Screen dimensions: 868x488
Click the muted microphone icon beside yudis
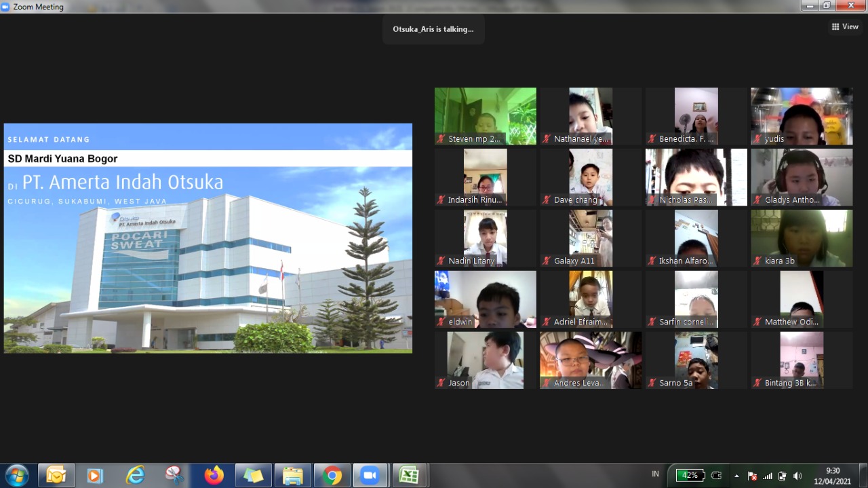[757, 139]
